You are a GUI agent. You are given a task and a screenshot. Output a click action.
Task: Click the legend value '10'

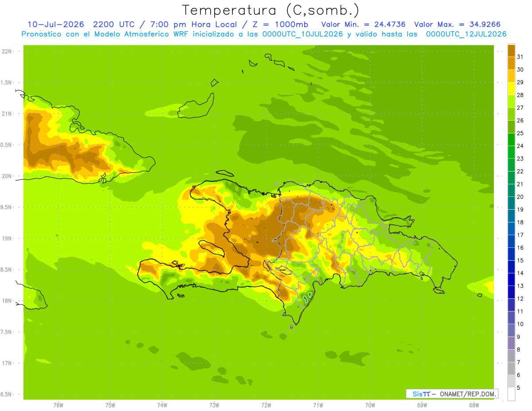tap(520, 324)
